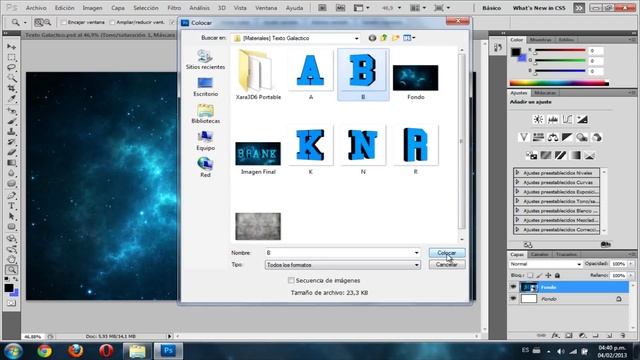Open the view menu dropdown in Colocar dialog

[x=409, y=38]
